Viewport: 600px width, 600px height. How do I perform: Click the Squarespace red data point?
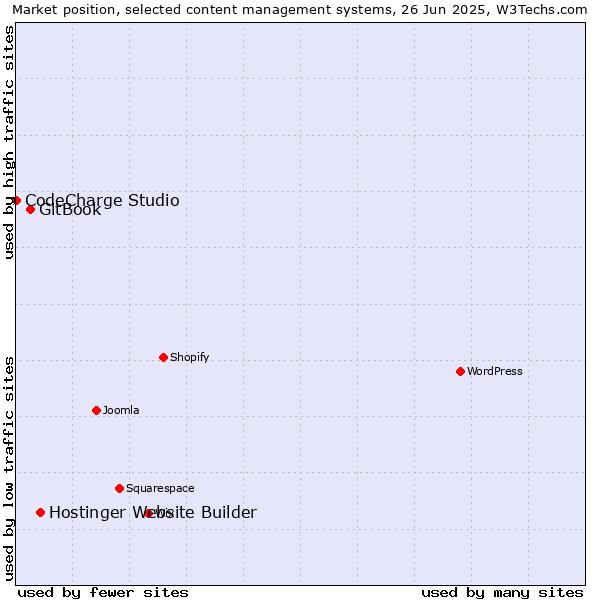tap(119, 488)
